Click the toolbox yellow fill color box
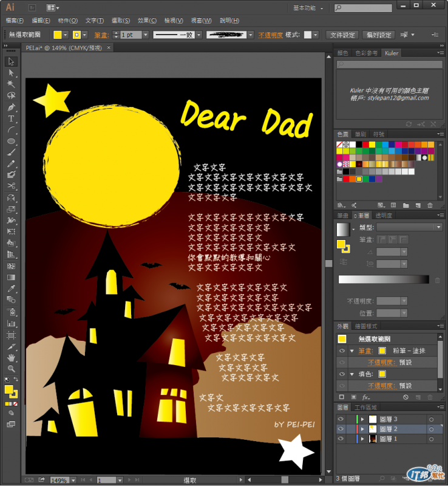 pyautogui.click(x=8, y=389)
